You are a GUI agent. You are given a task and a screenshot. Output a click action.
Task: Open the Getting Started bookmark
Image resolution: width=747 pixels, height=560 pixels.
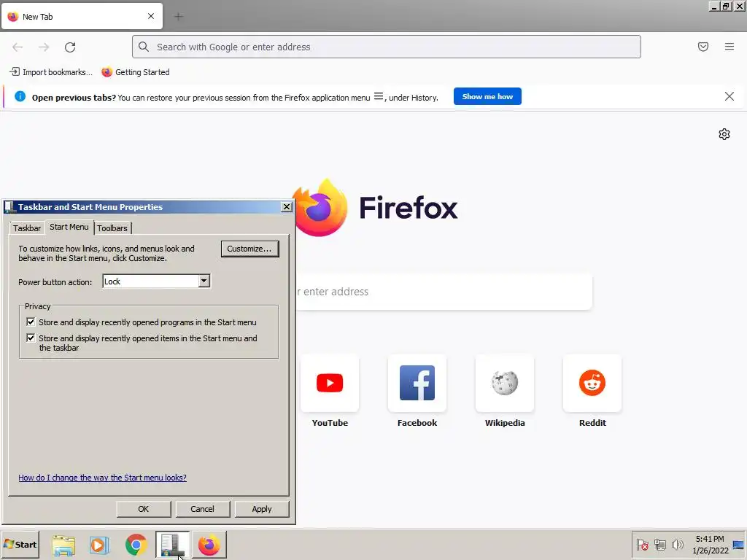(136, 72)
